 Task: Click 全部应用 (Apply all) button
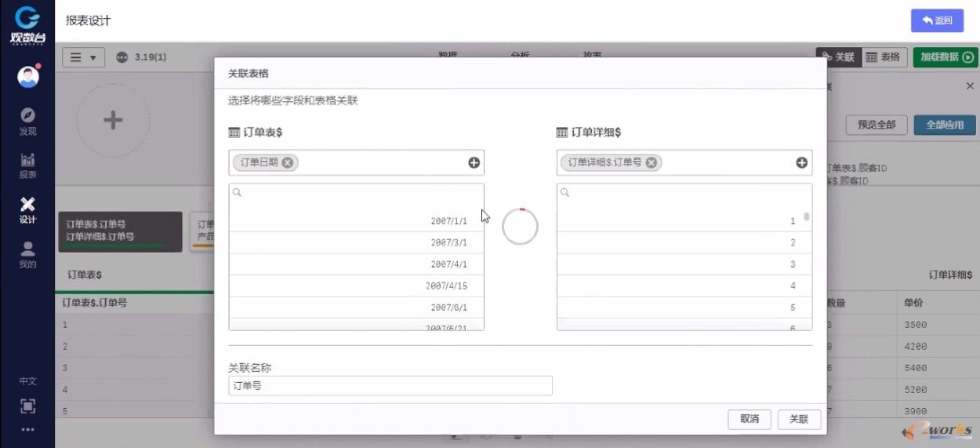pos(945,125)
